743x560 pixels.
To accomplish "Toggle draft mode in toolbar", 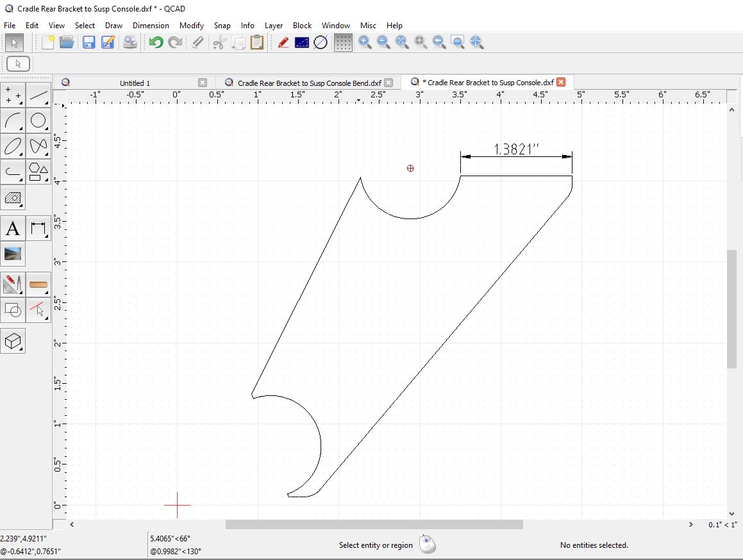I will [283, 43].
